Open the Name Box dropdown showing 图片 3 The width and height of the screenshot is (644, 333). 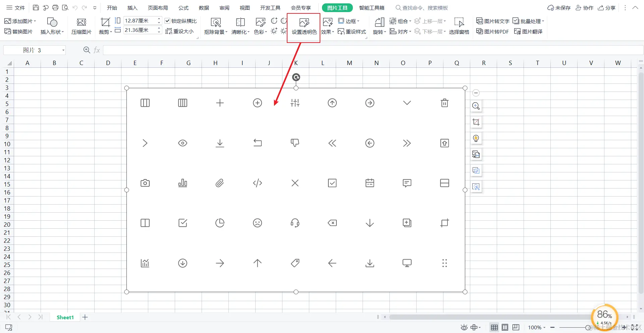(x=63, y=50)
